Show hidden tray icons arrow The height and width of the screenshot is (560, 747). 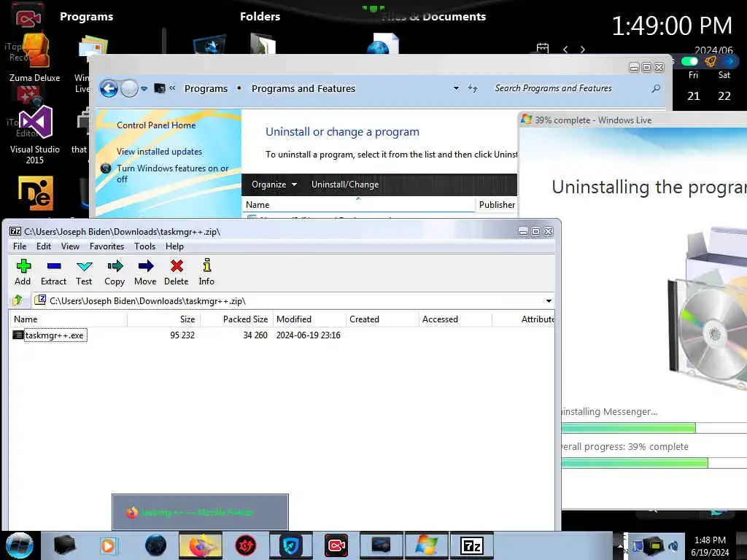[620, 545]
